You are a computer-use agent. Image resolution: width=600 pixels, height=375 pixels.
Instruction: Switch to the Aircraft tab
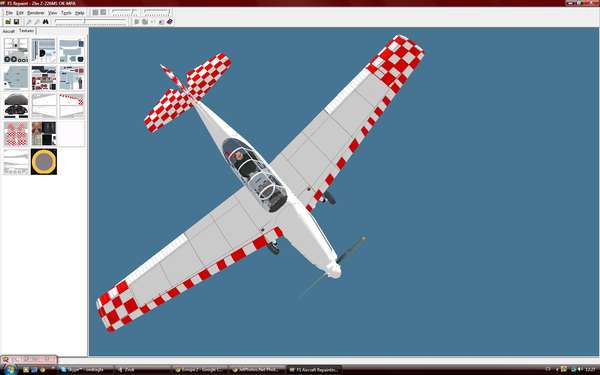[x=9, y=31]
